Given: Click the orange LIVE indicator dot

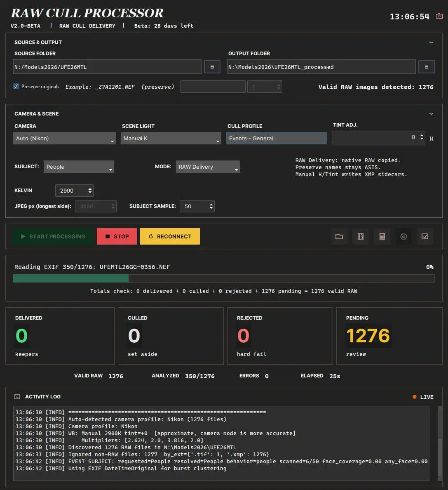Looking at the screenshot, I should (x=415, y=397).
